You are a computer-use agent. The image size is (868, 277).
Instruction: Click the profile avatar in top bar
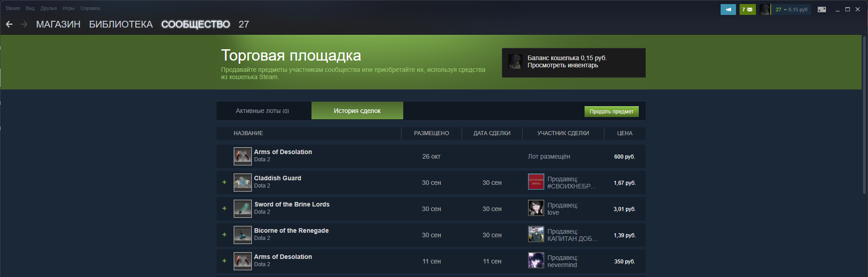pos(764,9)
